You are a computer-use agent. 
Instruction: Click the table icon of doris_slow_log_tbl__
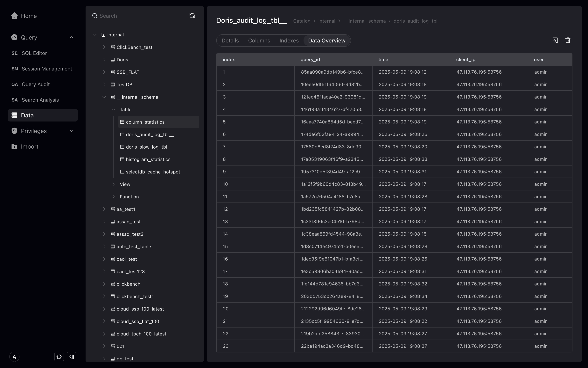coord(122,147)
